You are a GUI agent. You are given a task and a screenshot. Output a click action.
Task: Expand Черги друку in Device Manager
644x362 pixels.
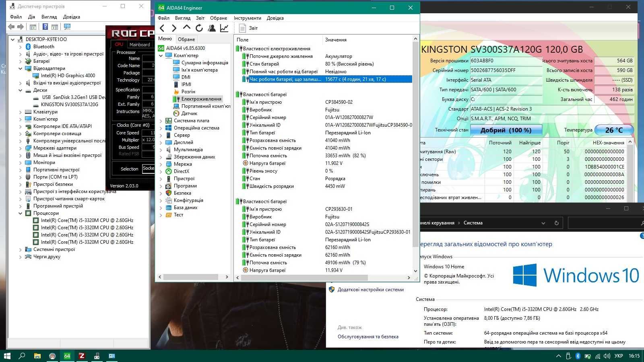click(21, 257)
